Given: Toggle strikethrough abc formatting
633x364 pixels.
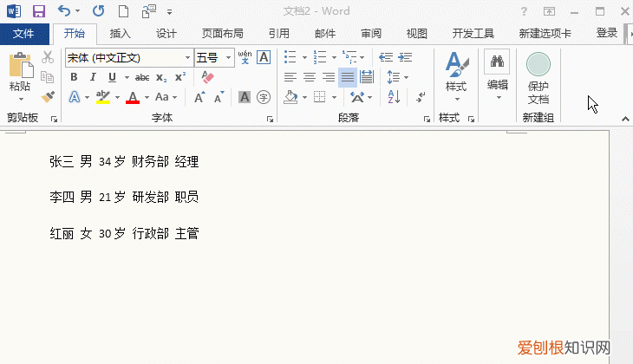Looking at the screenshot, I should (142, 77).
